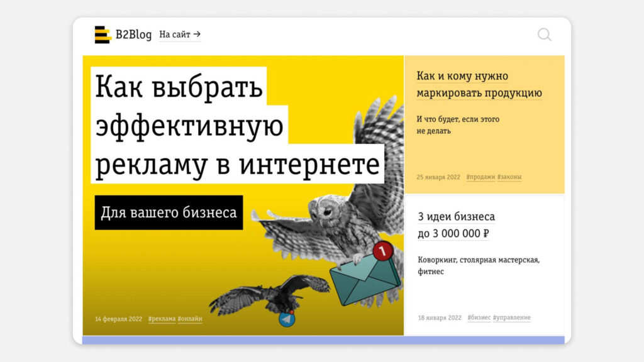Open article «3 идеи бизнеса до 3 000 000 ₽»

coord(457,225)
